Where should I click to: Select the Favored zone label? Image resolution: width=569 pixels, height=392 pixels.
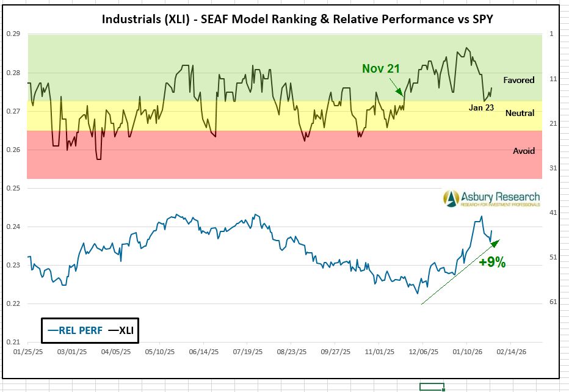point(518,80)
